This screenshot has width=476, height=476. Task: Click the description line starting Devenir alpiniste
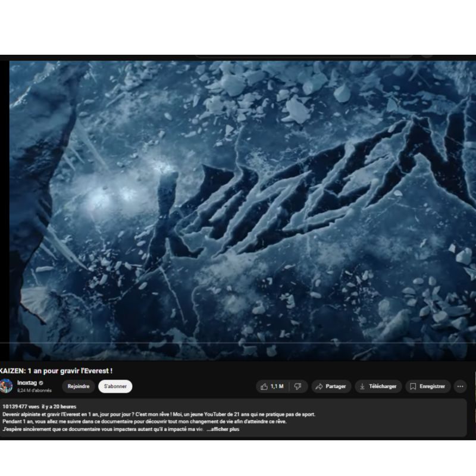159,414
